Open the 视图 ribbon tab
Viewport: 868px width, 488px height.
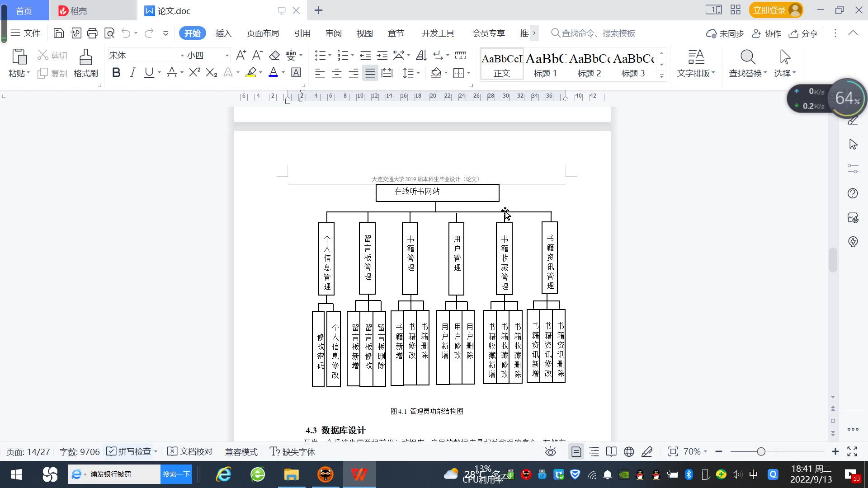pyautogui.click(x=364, y=33)
